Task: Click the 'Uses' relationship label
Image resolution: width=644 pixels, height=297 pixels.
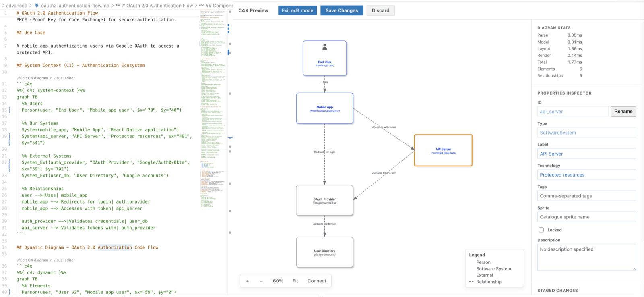Action: [x=325, y=82]
